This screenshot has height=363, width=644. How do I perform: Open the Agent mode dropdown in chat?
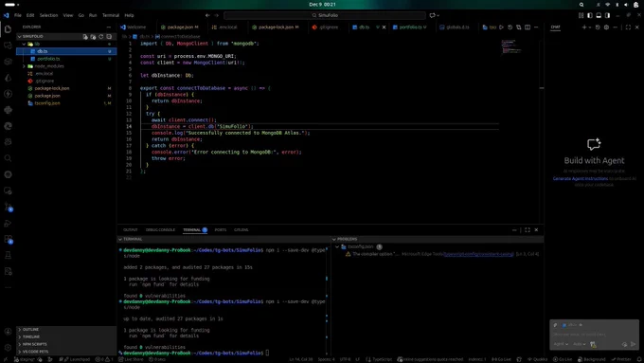561,344
